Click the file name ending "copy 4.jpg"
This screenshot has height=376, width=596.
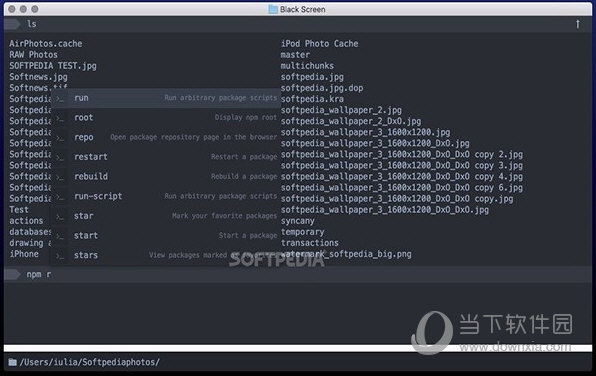402,176
